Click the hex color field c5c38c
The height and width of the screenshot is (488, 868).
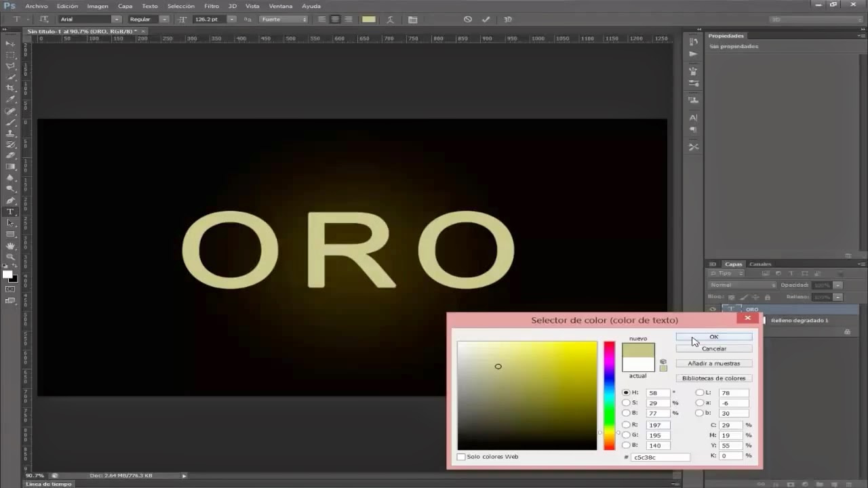pos(660,457)
